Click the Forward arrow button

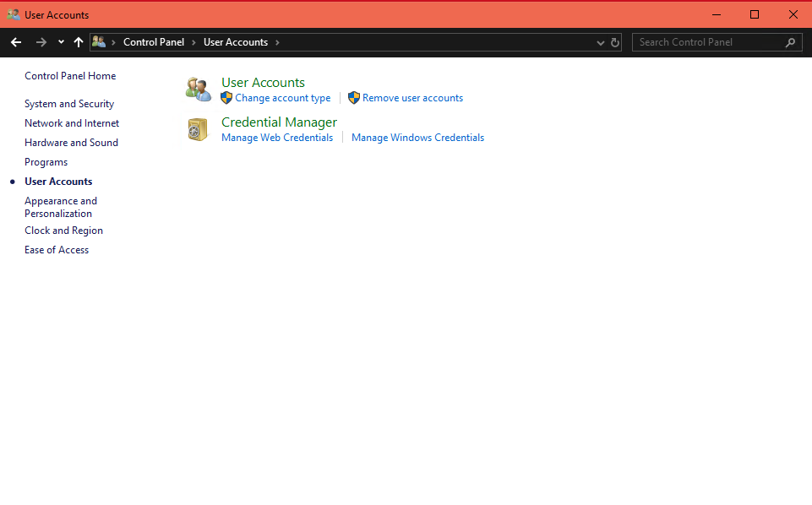pos(41,42)
